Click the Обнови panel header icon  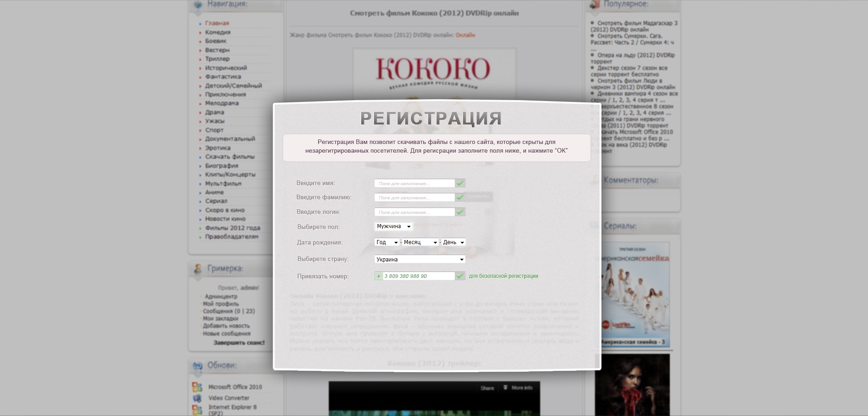[197, 366]
